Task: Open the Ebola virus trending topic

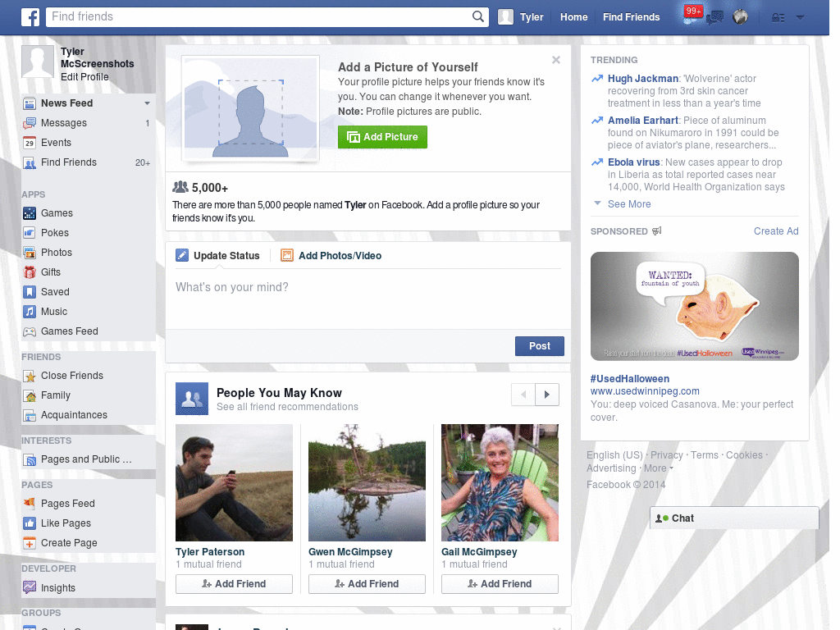Action: 634,162
